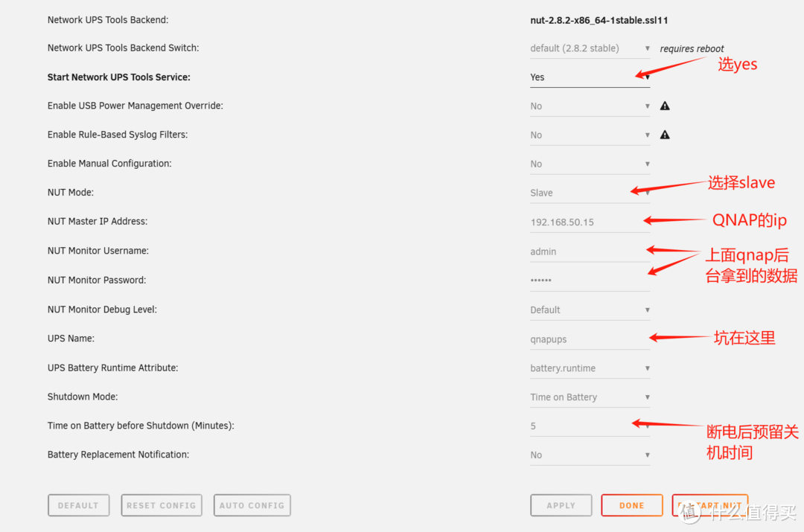Viewport: 804px width, 532px height.
Task: Open the Start Network UPS Tools Service dropdown
Action: [x=589, y=77]
